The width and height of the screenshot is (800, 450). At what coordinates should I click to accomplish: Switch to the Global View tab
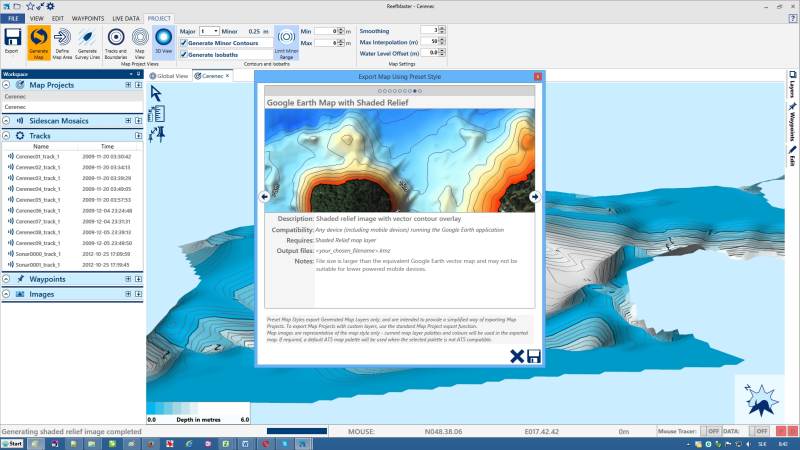(x=170, y=75)
